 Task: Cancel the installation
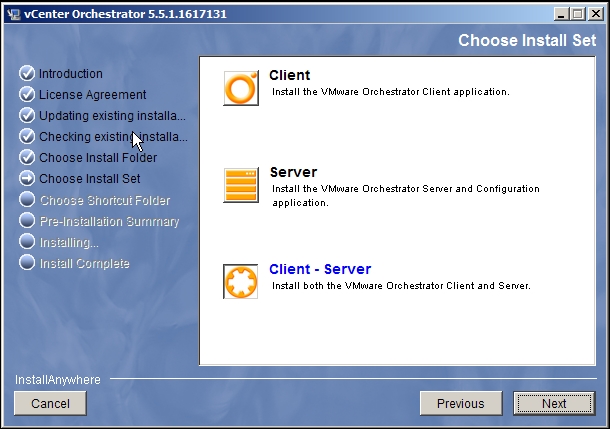coord(50,403)
